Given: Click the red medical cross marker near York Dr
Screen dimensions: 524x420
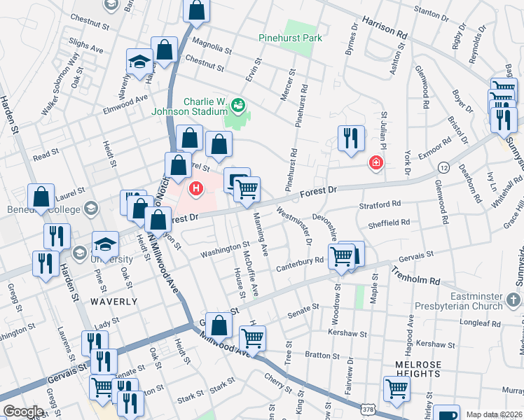Looking at the screenshot, I should coord(376,163).
